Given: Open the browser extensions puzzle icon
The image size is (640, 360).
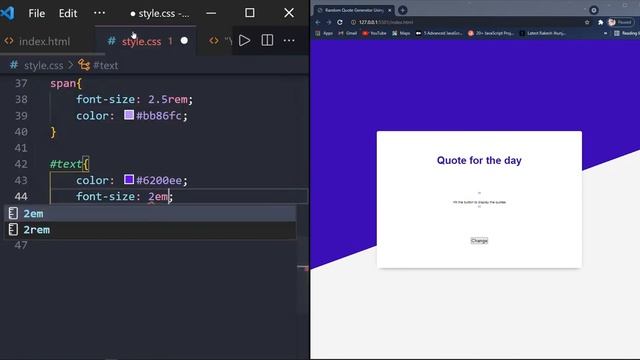Looking at the screenshot, I should point(600,22).
